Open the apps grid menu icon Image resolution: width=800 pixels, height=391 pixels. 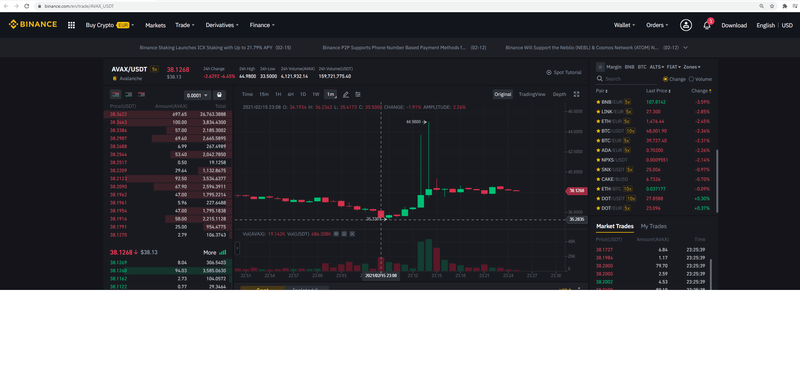[x=71, y=25]
